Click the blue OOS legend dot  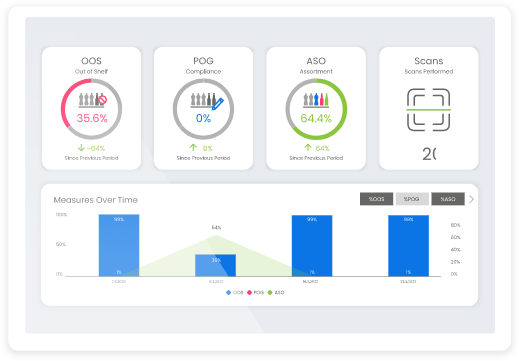pyautogui.click(x=228, y=292)
